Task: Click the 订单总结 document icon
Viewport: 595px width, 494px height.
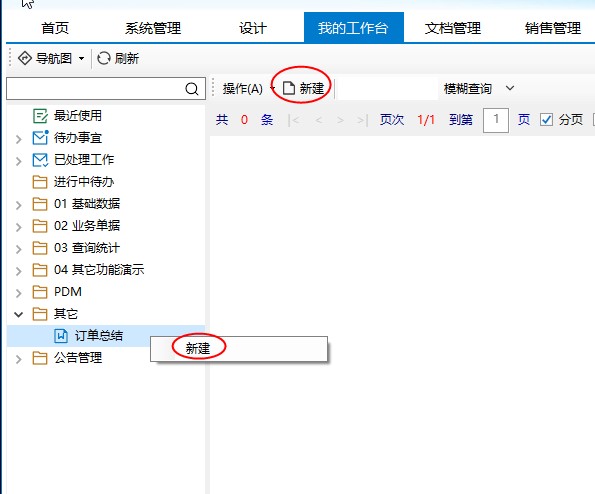Action: pos(61,336)
